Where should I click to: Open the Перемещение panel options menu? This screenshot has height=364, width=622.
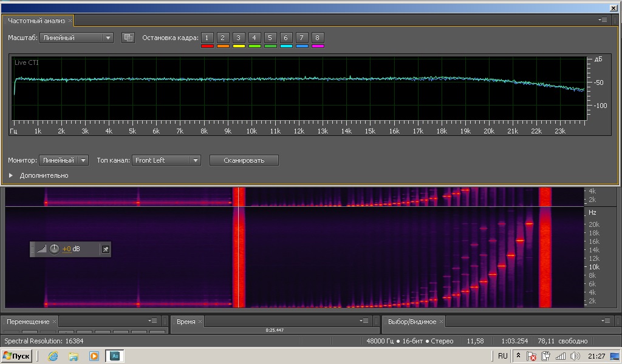(x=153, y=321)
